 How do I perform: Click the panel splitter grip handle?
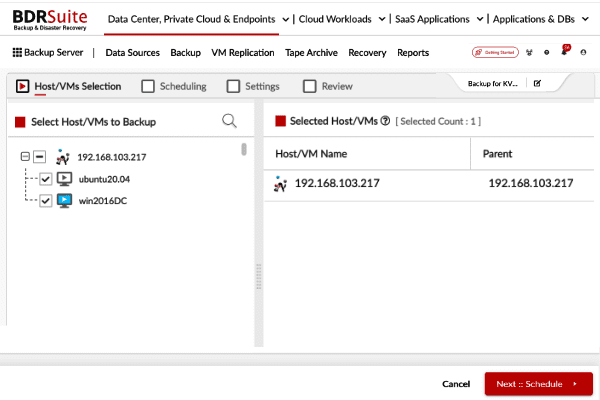pyautogui.click(x=259, y=276)
